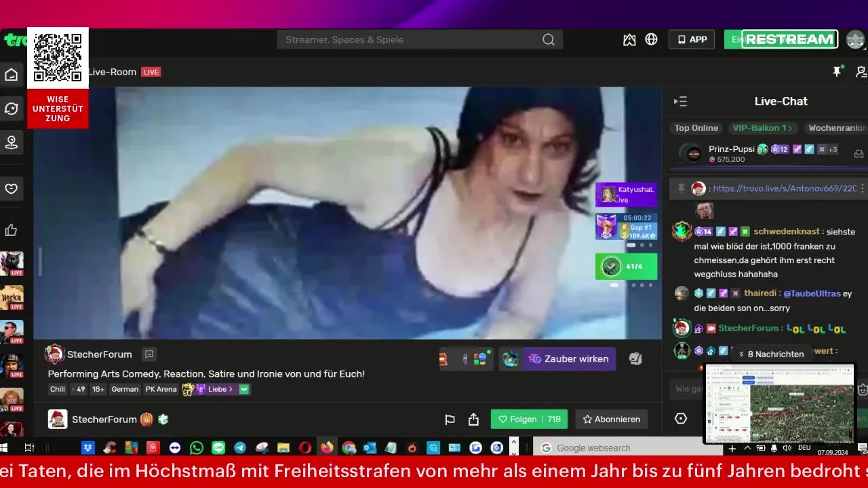The height and width of the screenshot is (488, 868).
Task: Click the sofa icon next to Prinz-Pupsi
Action: click(x=859, y=154)
